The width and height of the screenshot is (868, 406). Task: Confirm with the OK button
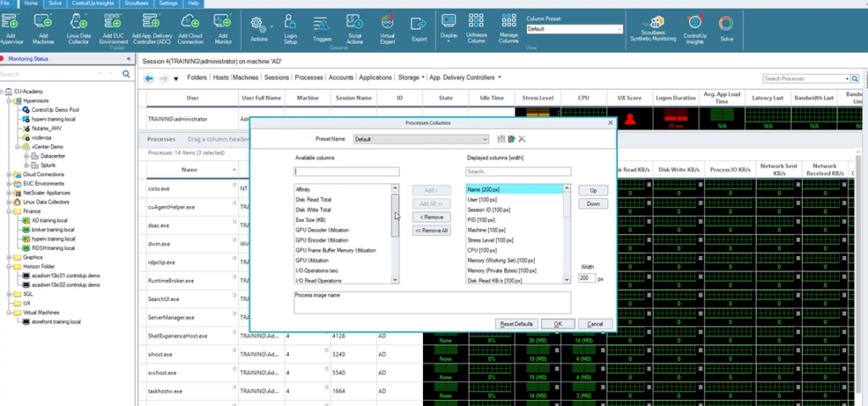click(x=558, y=324)
